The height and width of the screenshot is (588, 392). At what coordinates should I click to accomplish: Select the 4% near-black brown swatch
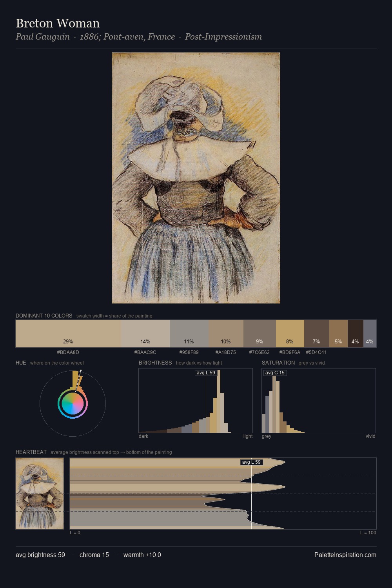point(356,334)
